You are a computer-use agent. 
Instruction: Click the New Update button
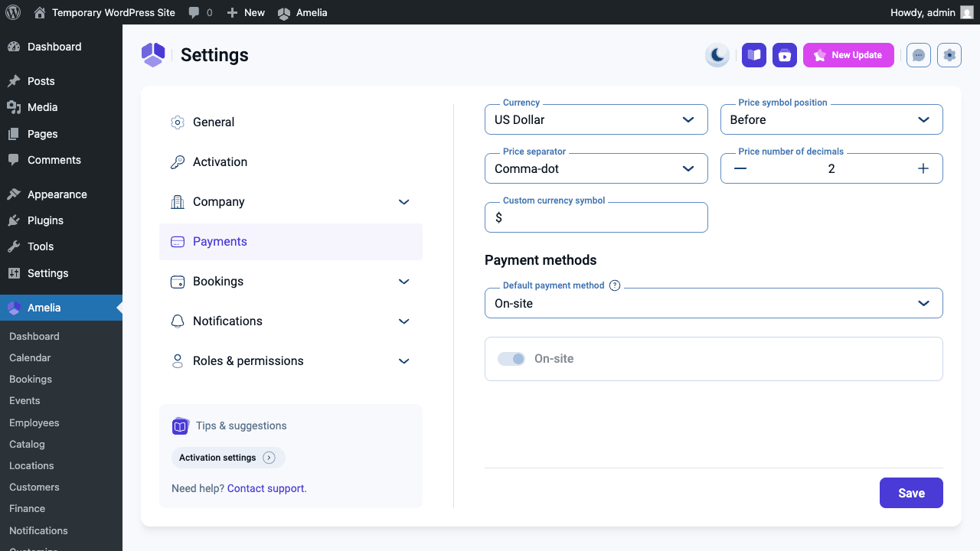click(848, 55)
